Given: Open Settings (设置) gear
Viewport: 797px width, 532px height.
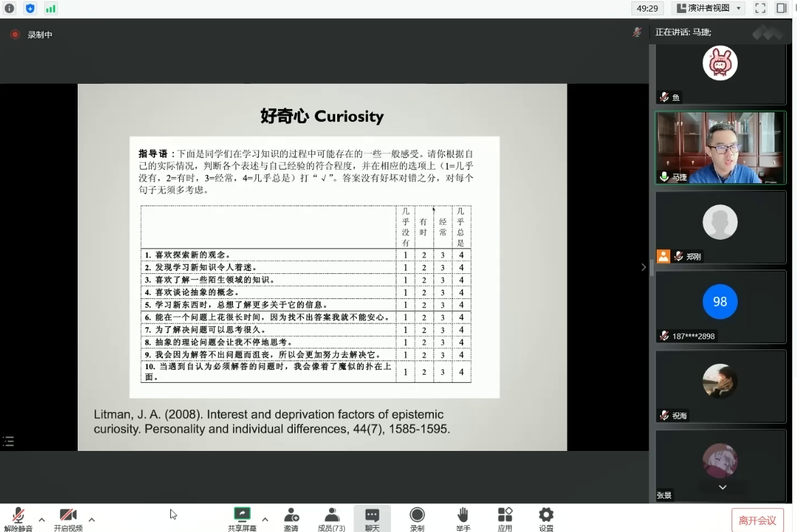Looking at the screenshot, I should tap(546, 519).
